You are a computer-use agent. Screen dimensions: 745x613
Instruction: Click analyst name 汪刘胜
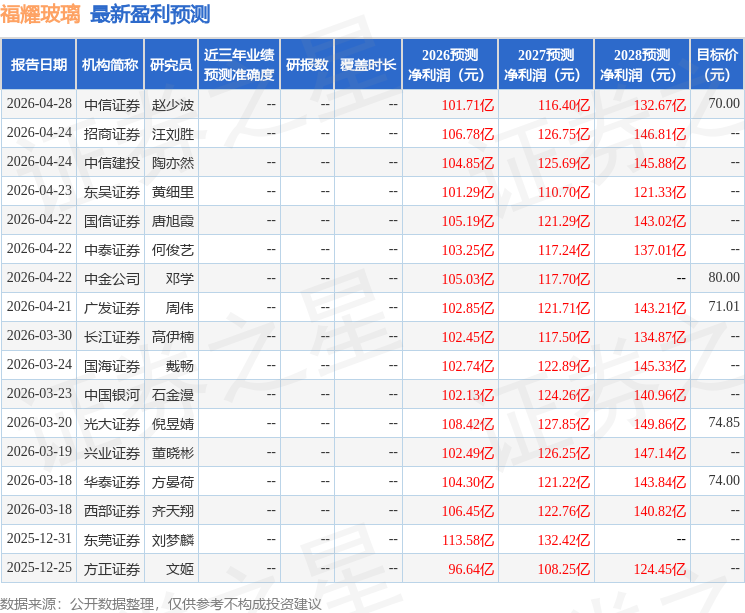click(173, 134)
